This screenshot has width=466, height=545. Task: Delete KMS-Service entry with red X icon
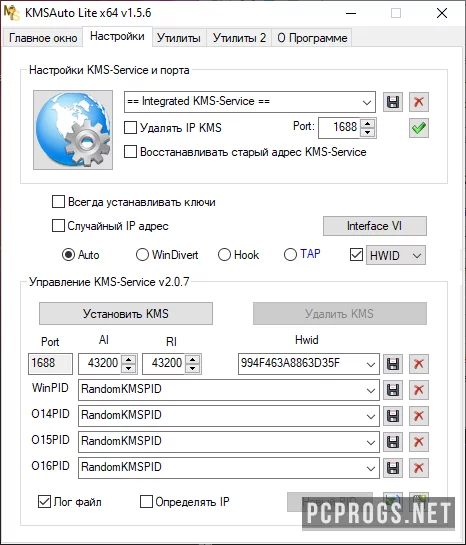coord(419,102)
